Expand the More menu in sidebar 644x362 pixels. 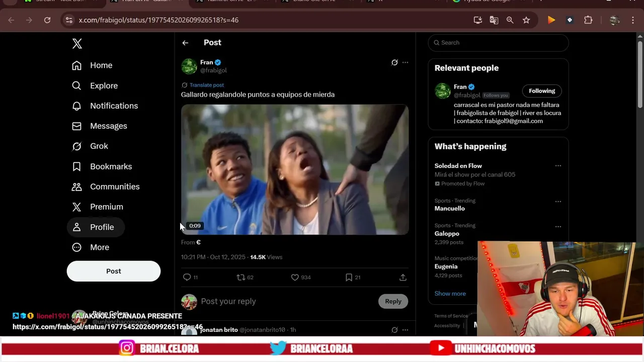[x=90, y=247]
